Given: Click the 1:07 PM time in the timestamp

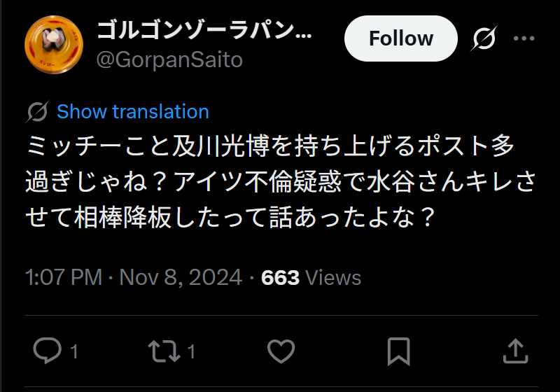Looking at the screenshot, I should (x=64, y=278).
